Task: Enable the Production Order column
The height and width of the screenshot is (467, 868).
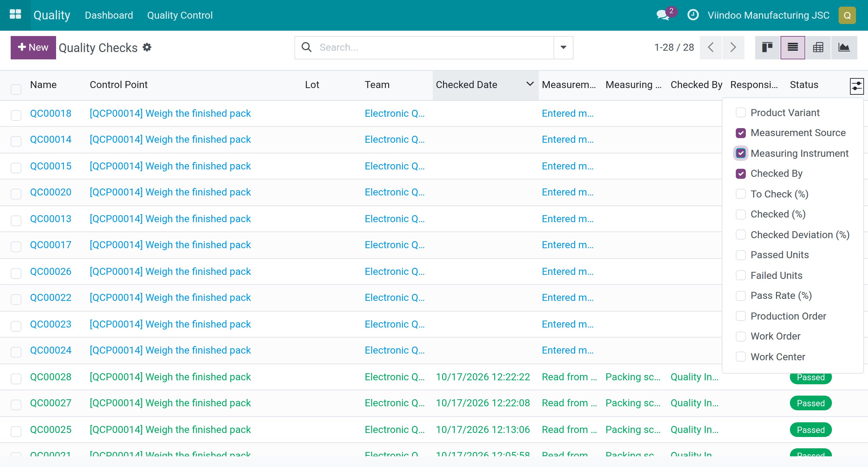Action: (740, 316)
